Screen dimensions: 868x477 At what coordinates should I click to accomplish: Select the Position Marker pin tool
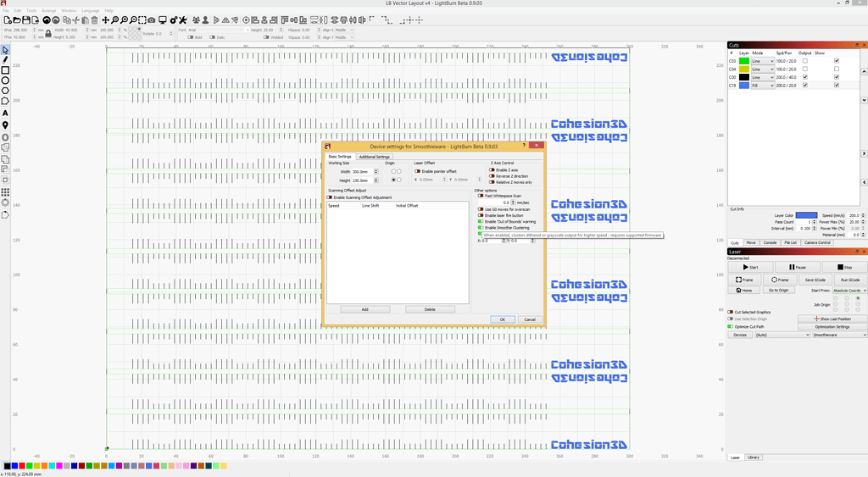point(5,125)
